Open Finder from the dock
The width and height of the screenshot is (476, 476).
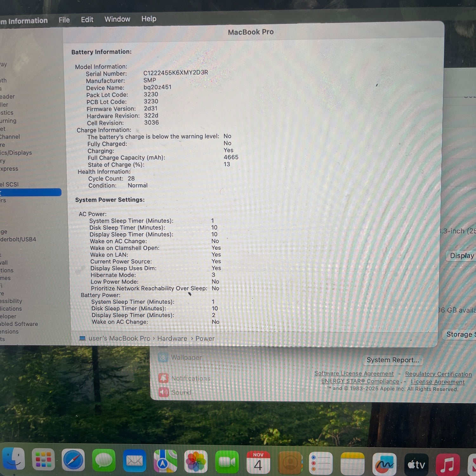[13, 459]
